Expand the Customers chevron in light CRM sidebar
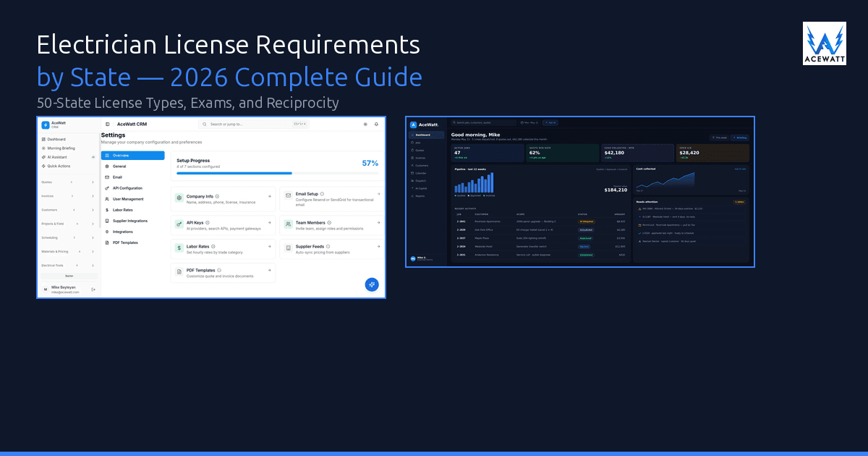The height and width of the screenshot is (456, 868). (93, 210)
